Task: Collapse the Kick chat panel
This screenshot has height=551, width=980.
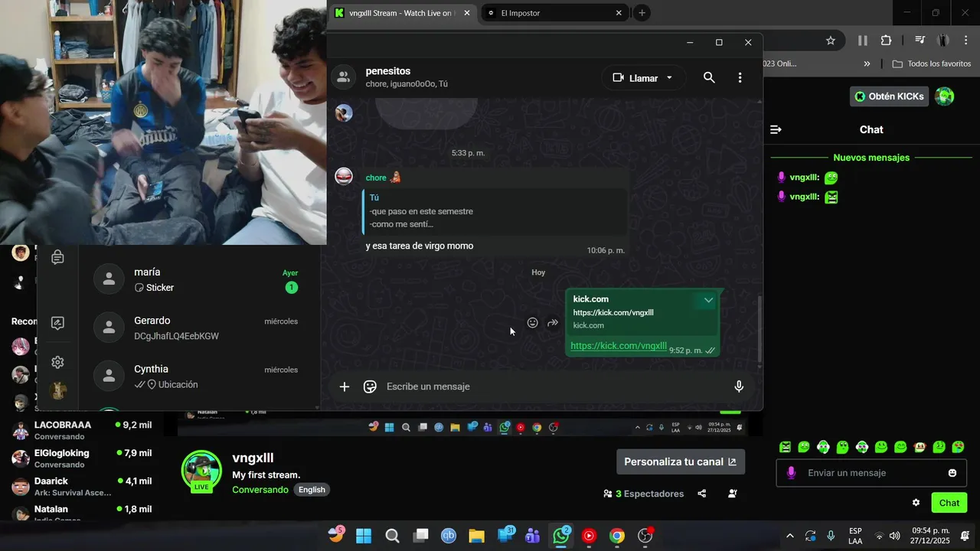Action: pos(776,129)
